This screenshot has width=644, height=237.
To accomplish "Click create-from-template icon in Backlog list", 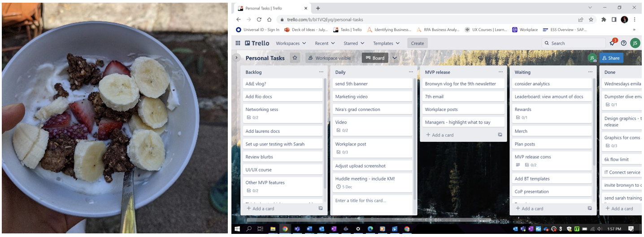I will tap(320, 209).
